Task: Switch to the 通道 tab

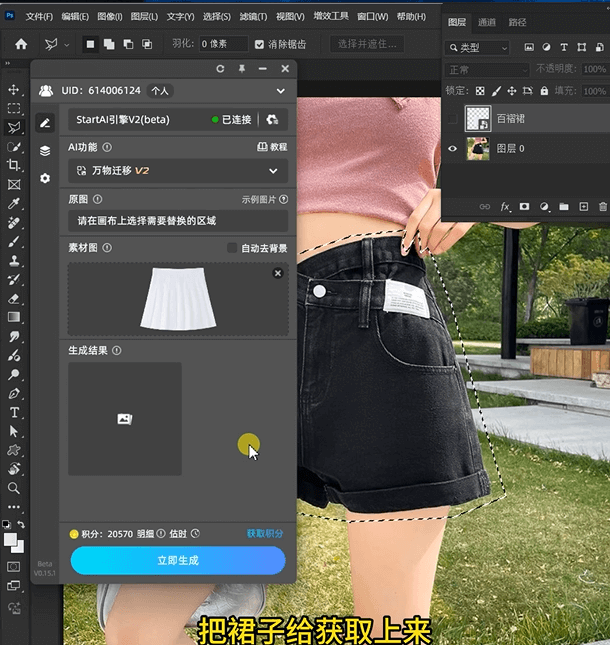Action: [487, 22]
